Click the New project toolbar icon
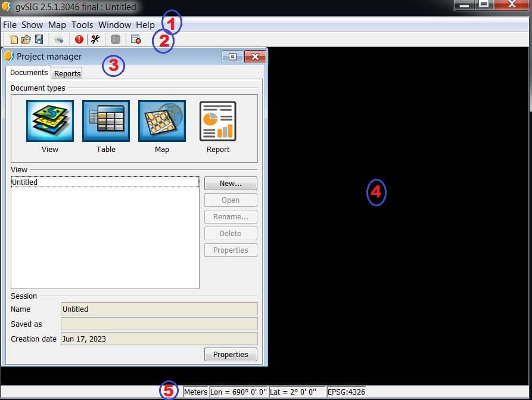The height and width of the screenshot is (400, 532). click(14, 40)
